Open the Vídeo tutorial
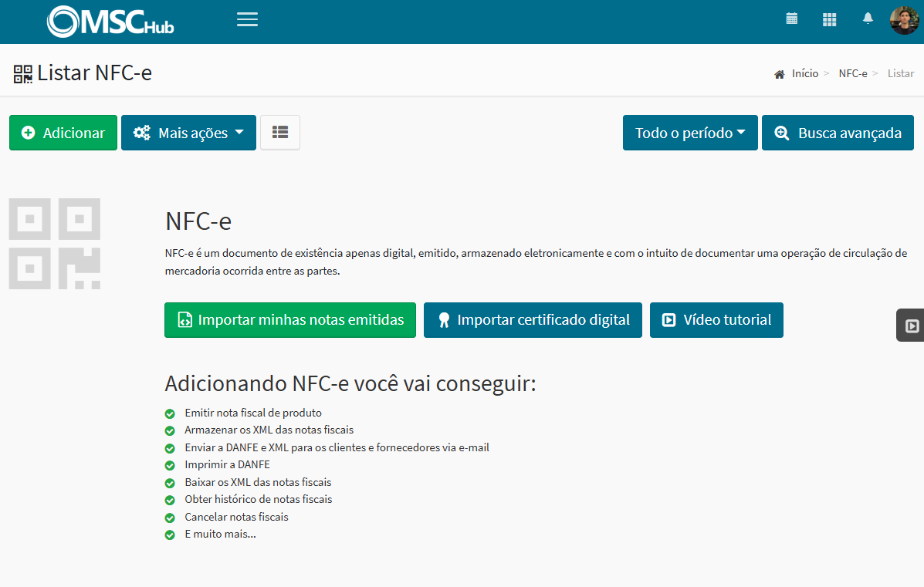Viewport: 924px width, 587px height. pos(716,319)
